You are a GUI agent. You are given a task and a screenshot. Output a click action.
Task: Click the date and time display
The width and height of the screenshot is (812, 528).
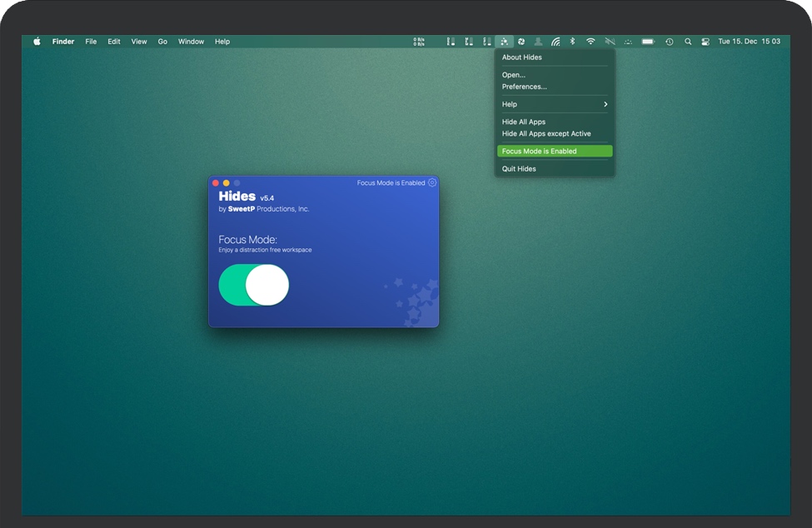pos(749,42)
